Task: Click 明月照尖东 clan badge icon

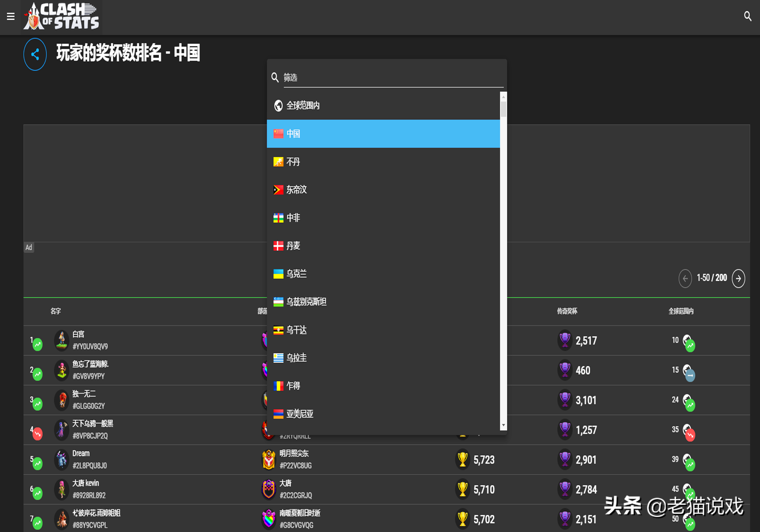Action: point(269,459)
